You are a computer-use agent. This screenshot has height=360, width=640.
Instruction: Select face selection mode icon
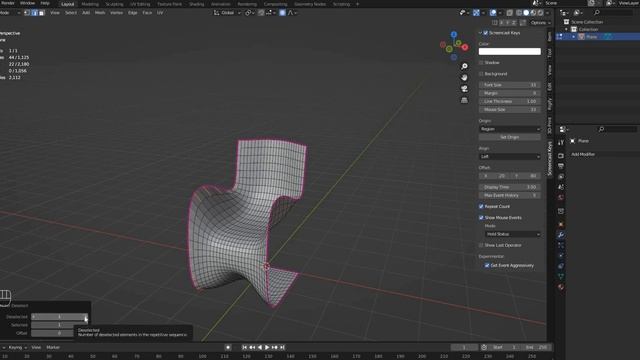pos(42,13)
